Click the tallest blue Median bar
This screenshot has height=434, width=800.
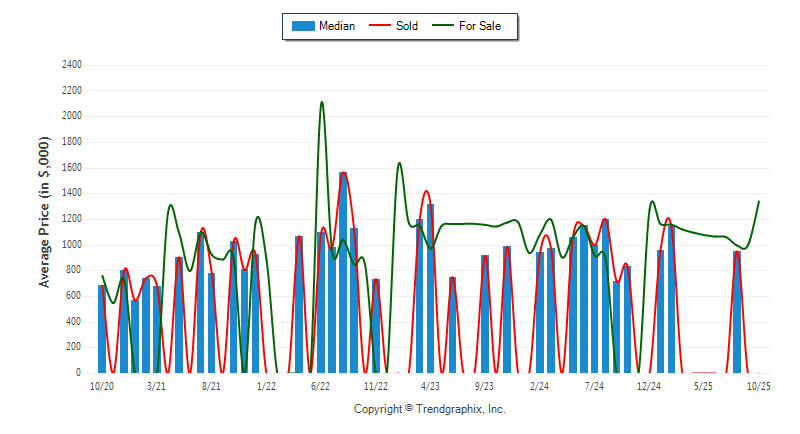[343, 272]
